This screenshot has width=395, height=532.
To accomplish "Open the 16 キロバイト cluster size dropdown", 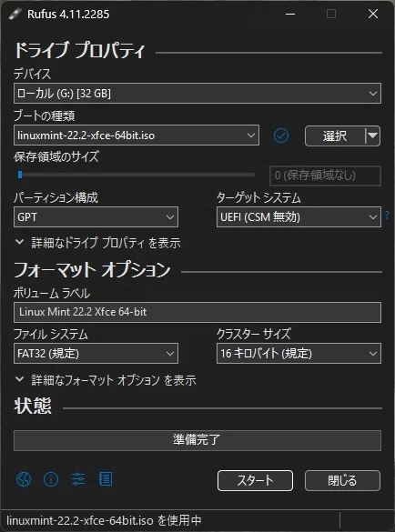I will point(299,354).
